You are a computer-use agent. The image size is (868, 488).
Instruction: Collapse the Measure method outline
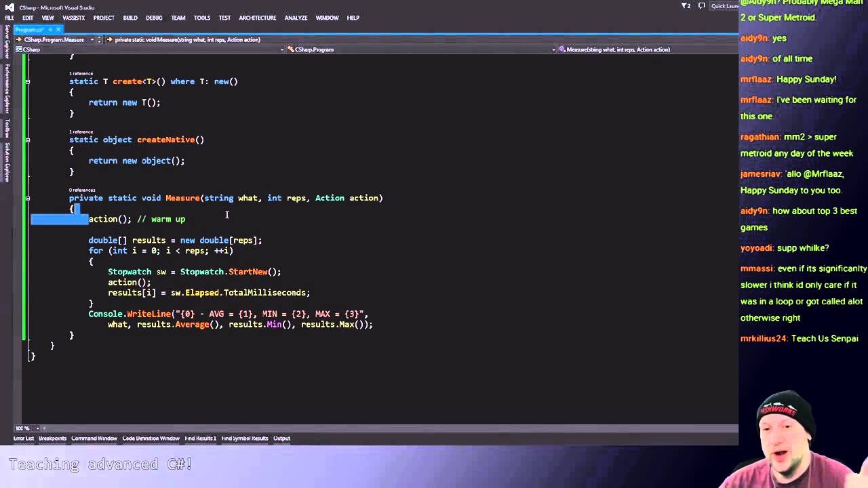tap(27, 198)
